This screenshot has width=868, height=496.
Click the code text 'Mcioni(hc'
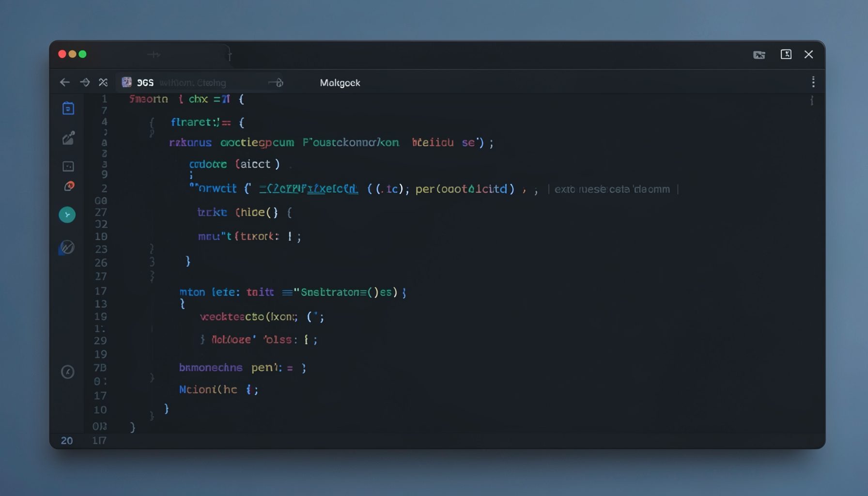tap(208, 389)
